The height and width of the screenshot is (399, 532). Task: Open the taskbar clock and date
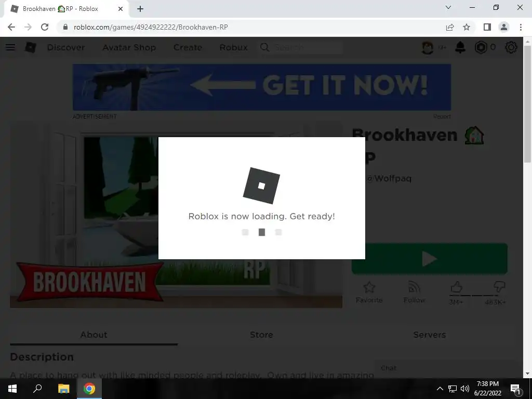point(487,389)
